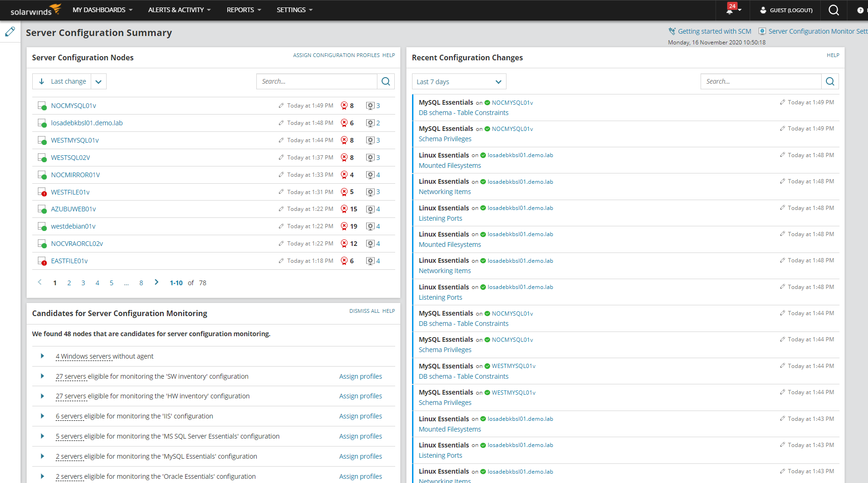868x483 pixels.
Task: Expand the 4 Windows servers without agent row
Action: point(43,356)
